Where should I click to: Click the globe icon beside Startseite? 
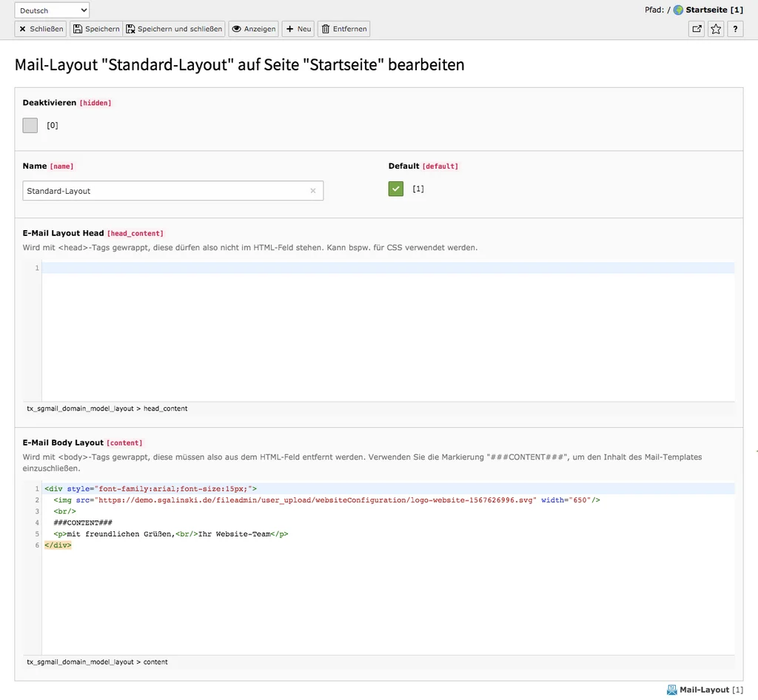click(677, 10)
